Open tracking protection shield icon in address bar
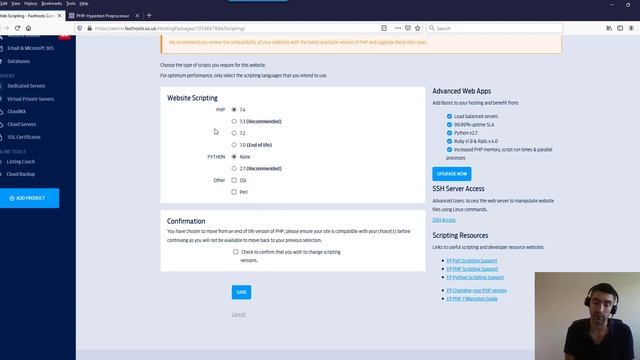The width and height of the screenshot is (640, 360). (80, 28)
